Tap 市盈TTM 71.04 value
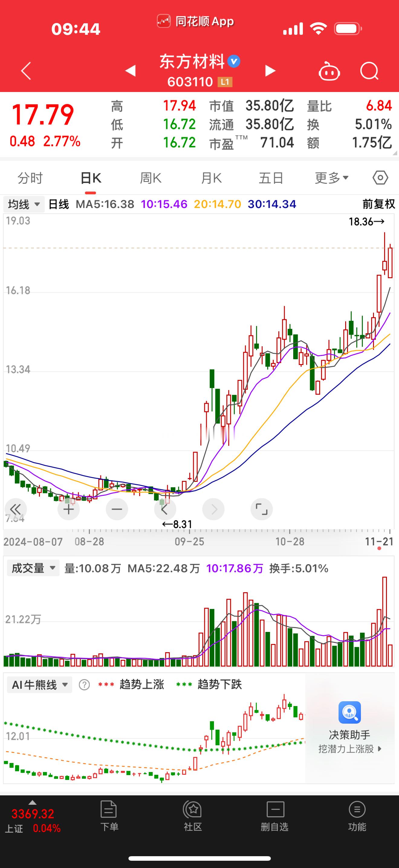 277,143
